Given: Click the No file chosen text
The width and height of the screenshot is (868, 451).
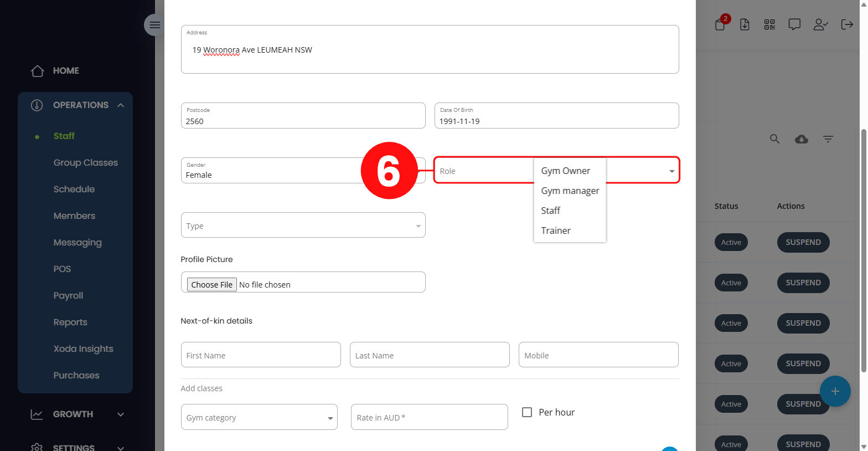Looking at the screenshot, I should point(265,285).
